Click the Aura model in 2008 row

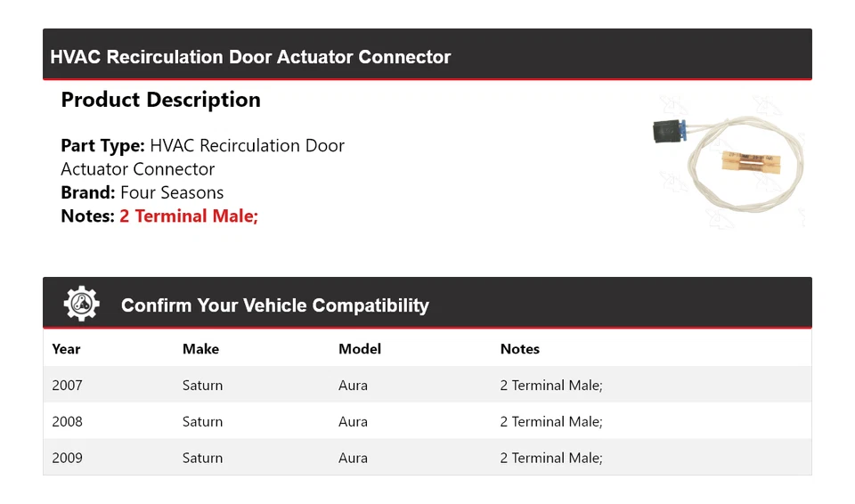[x=353, y=422]
